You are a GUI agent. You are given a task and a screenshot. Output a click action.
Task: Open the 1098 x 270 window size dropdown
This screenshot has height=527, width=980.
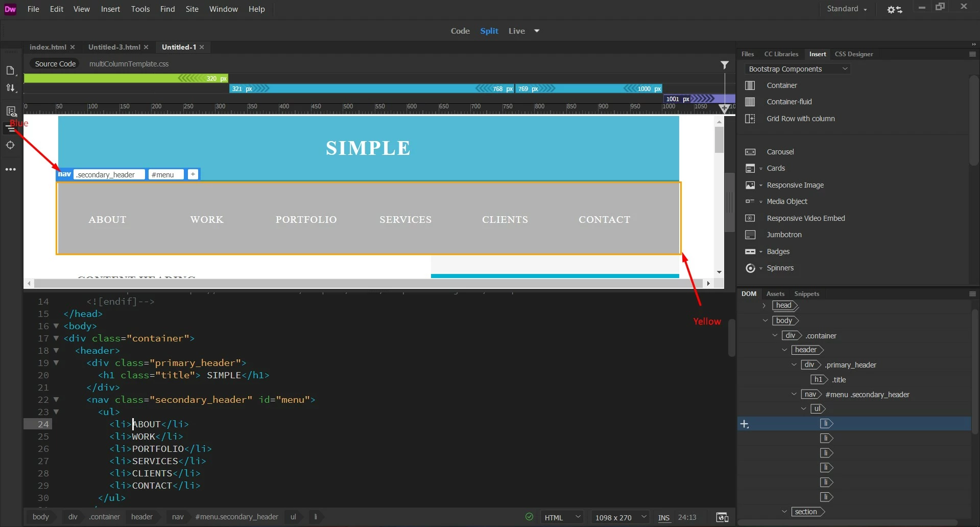[621, 517]
